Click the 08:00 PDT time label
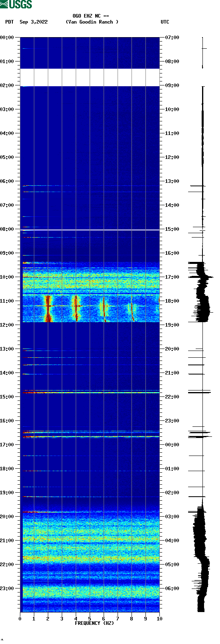 (x=7, y=229)
